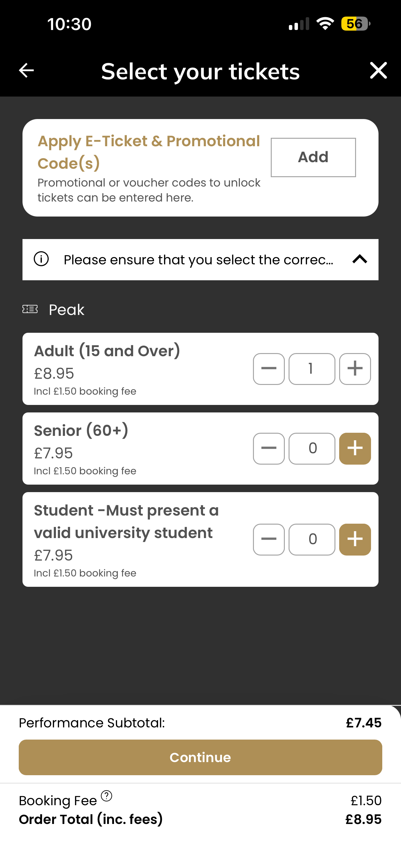Collapse the ticket information notice chevron
Image resolution: width=401 pixels, height=868 pixels.
[x=359, y=259]
